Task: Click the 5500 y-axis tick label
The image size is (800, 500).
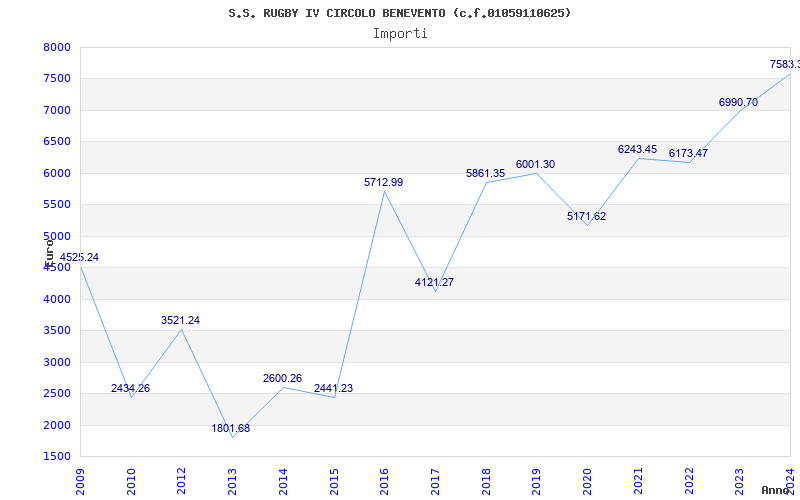Action: [x=57, y=205]
